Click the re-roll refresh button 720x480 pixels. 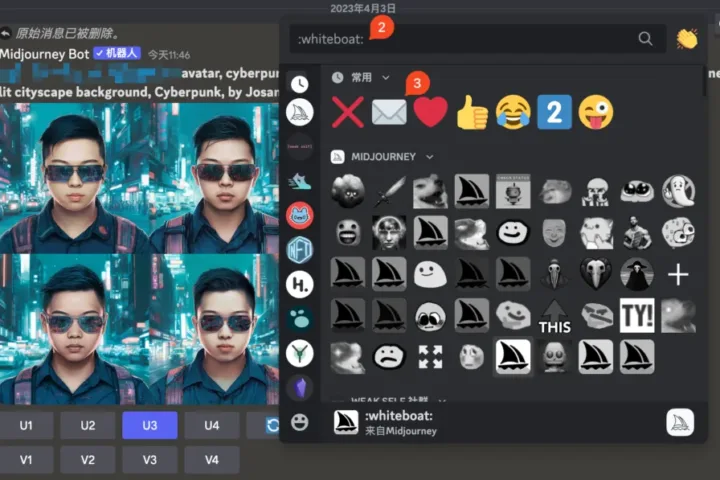[264, 425]
